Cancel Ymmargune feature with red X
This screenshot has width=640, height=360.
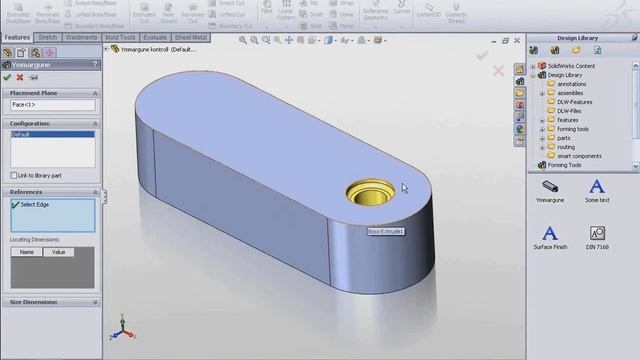[20, 77]
